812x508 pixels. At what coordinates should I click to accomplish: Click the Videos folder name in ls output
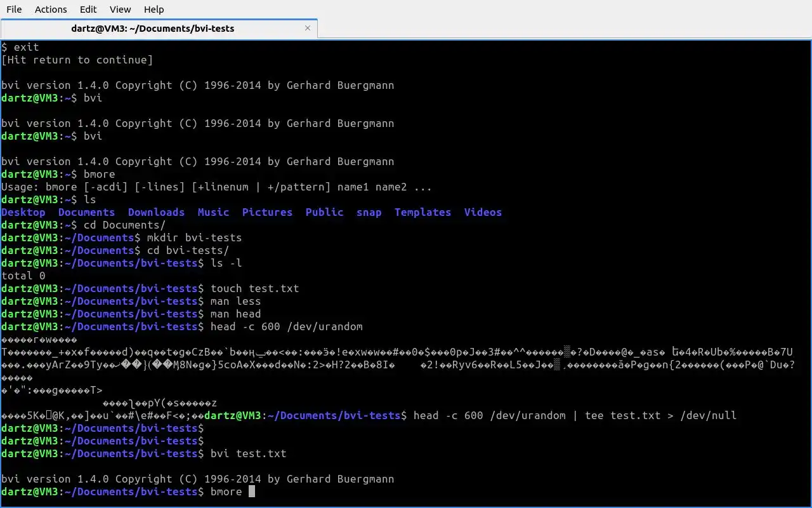[483, 212]
